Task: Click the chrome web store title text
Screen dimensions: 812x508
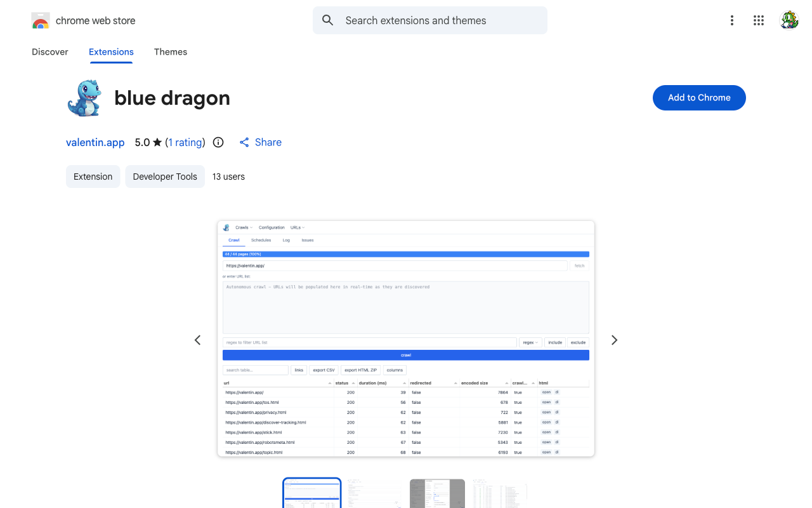Action: [x=96, y=20]
